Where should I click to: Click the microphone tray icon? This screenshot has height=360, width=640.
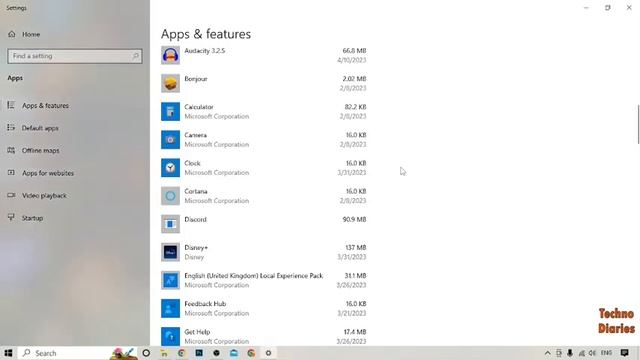point(570,353)
